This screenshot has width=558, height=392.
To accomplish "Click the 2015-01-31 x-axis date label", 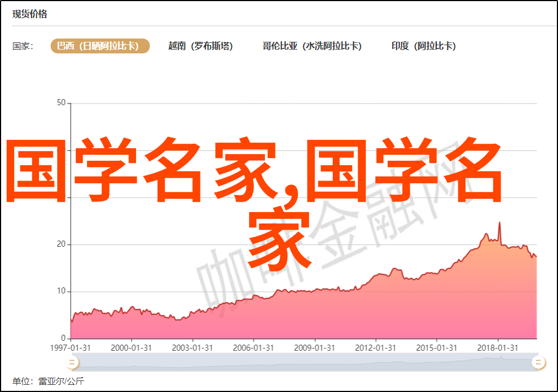I will tap(437, 347).
